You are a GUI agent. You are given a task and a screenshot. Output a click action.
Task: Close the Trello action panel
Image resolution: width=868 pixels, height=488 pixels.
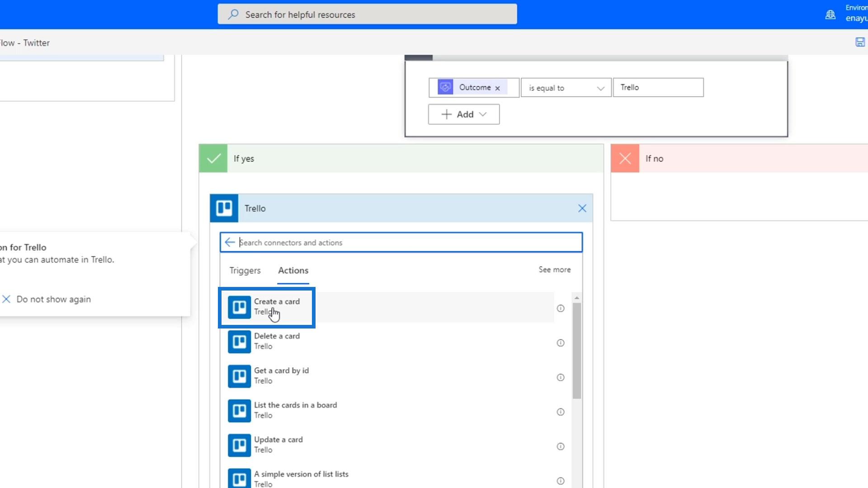[x=582, y=208]
